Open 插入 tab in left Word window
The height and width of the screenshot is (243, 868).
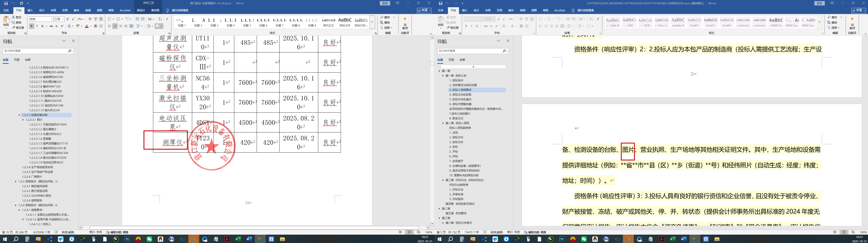30,10
